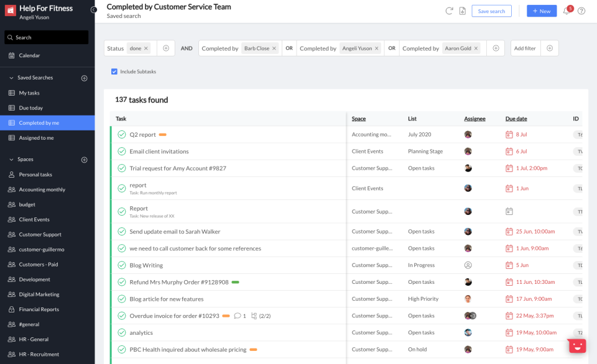Click the blue New button
597x364 pixels.
click(x=541, y=11)
